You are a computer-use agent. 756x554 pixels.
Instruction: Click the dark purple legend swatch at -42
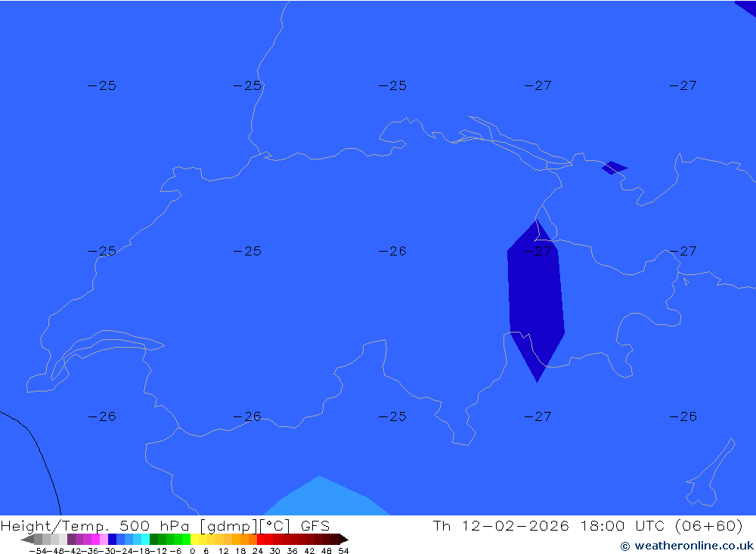tap(71, 539)
